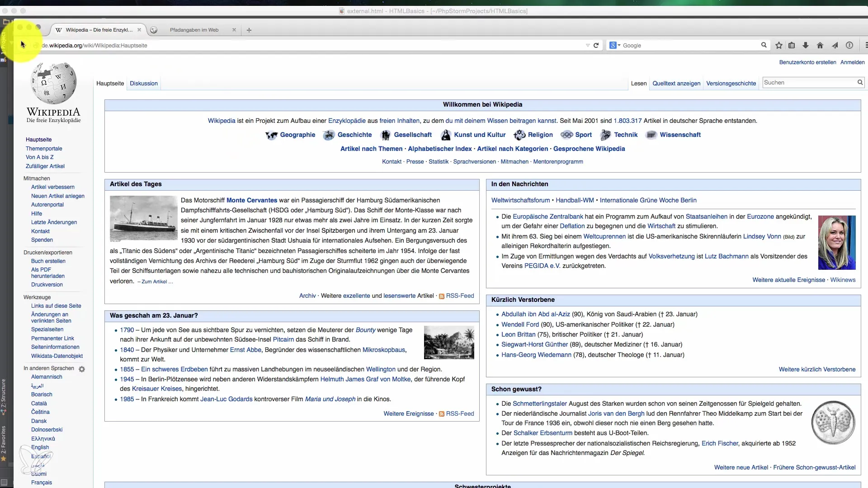Screen dimensions: 868x488
Task: Click the Wikinews link
Action: point(843,280)
